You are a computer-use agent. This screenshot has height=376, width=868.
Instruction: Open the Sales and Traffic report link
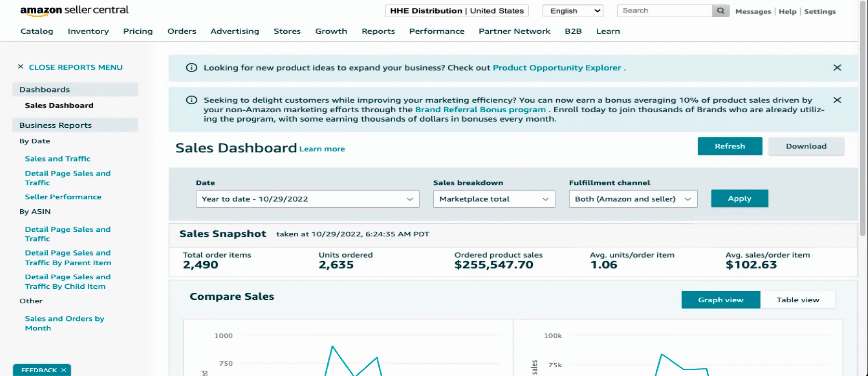point(57,159)
